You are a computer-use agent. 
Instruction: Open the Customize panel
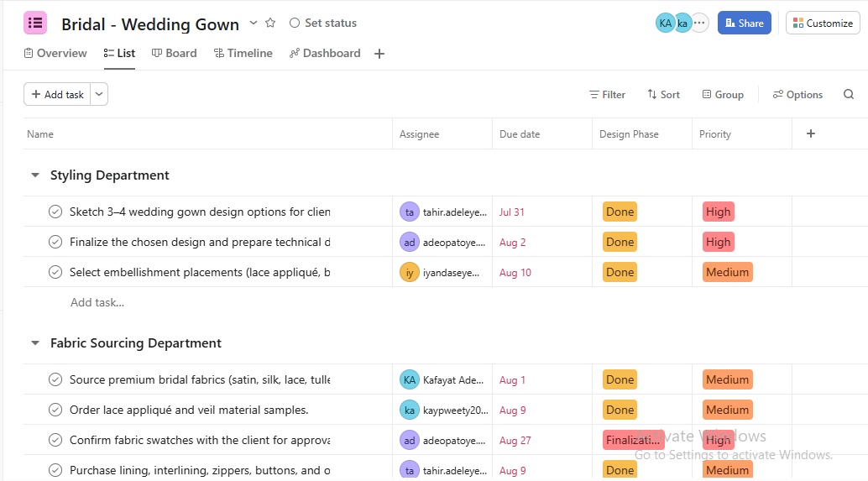point(823,24)
